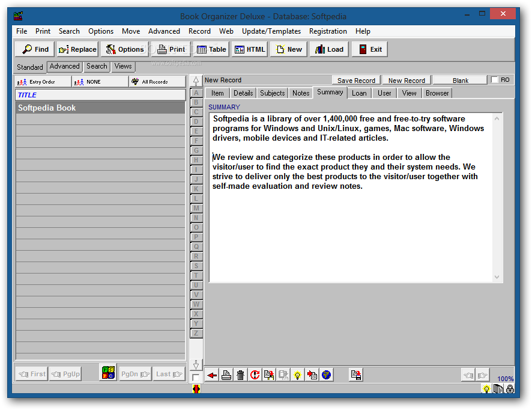
Task: Open the Options toolbar button
Action: click(124, 49)
